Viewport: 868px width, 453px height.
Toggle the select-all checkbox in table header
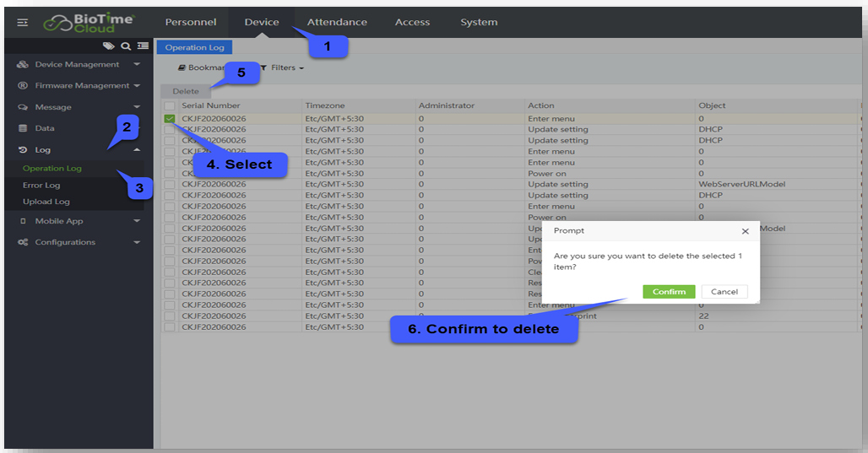[x=170, y=106]
